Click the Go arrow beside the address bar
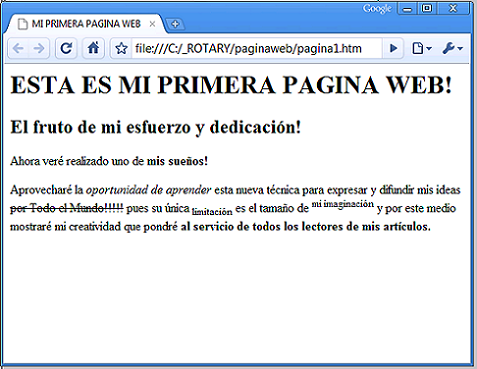The image size is (477, 369). pyautogui.click(x=393, y=49)
